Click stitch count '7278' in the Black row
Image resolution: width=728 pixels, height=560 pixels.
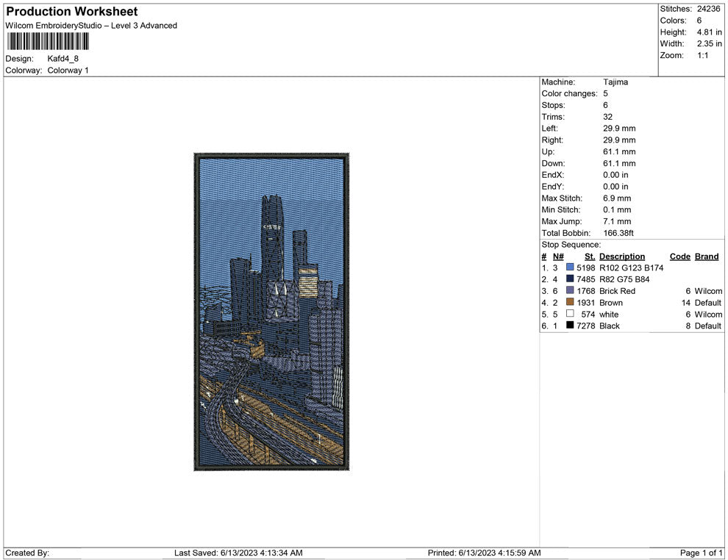586,326
